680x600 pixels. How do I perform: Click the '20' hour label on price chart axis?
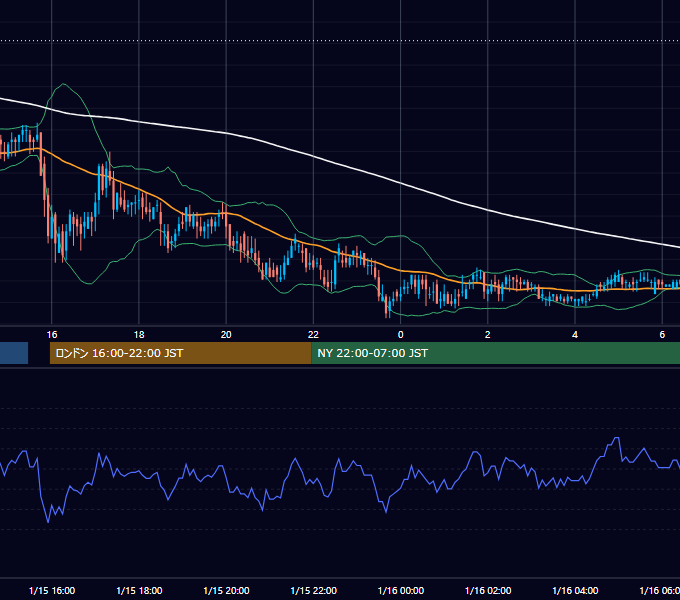226,335
